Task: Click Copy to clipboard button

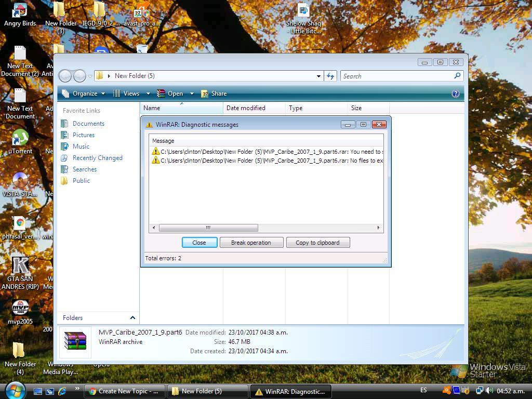Action: coord(317,243)
